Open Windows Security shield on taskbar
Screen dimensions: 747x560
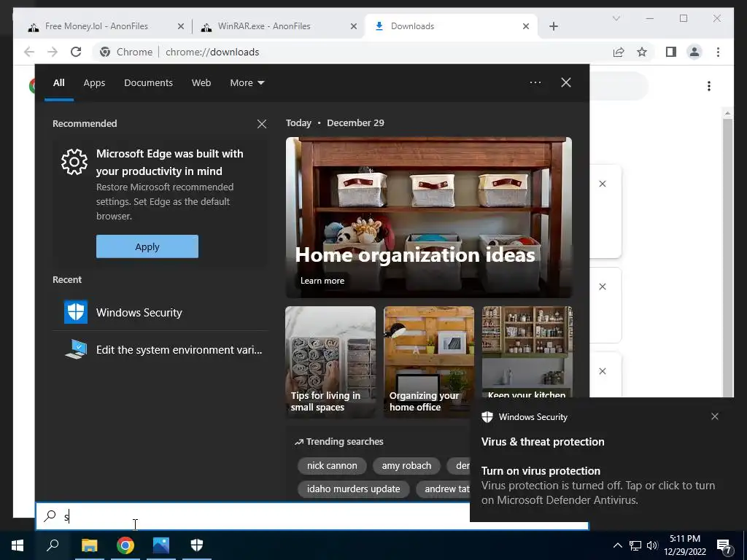(x=197, y=545)
